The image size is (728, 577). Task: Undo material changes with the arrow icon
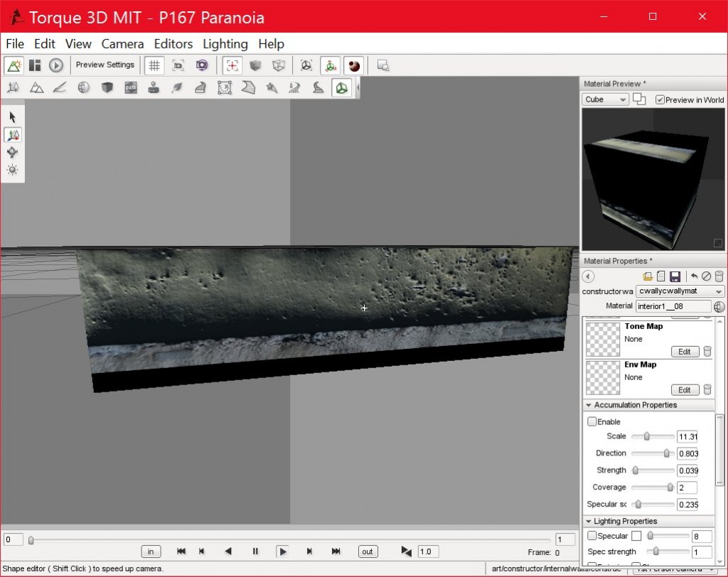tap(694, 276)
